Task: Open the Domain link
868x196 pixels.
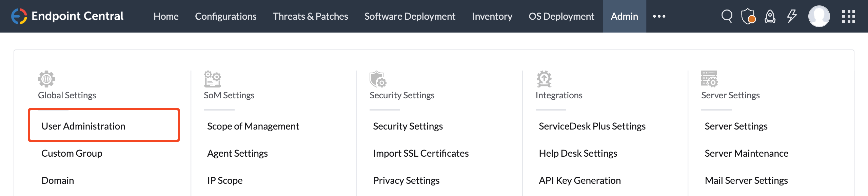Action: 58,180
